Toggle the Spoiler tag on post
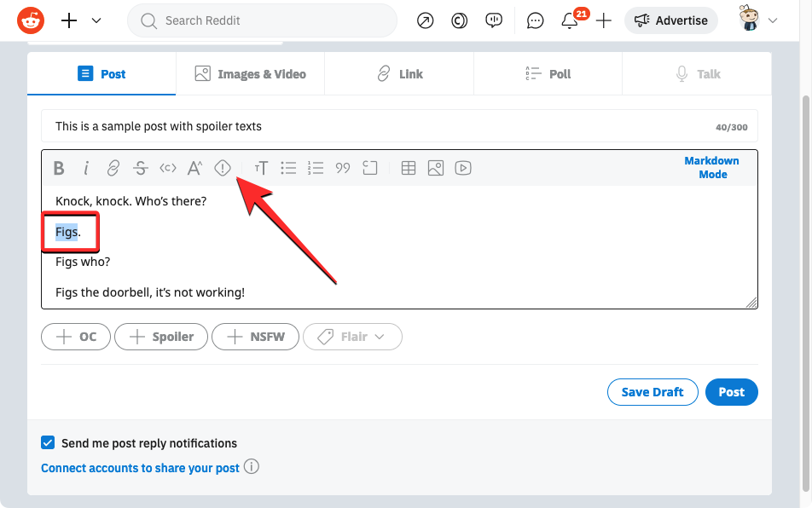Image resolution: width=812 pixels, height=508 pixels. pos(160,337)
